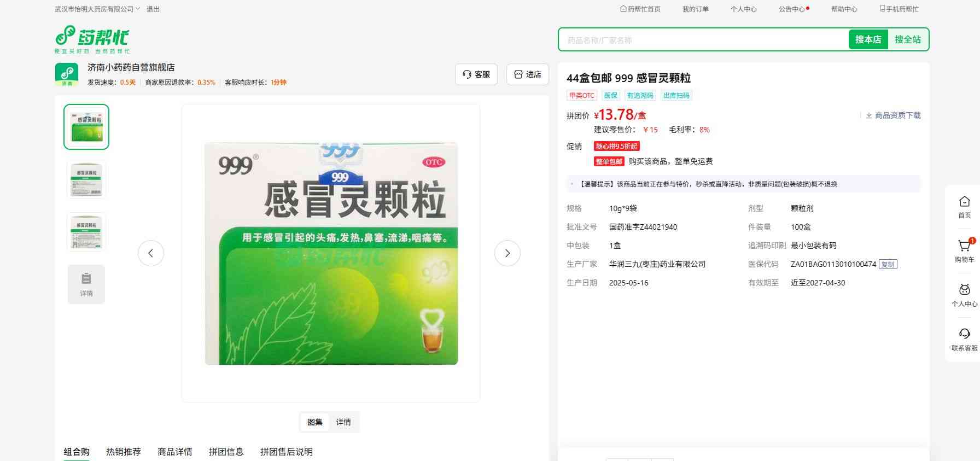Image resolution: width=980 pixels, height=461 pixels.
Task: Open the shopping cart in the sidebar
Action: tap(964, 247)
